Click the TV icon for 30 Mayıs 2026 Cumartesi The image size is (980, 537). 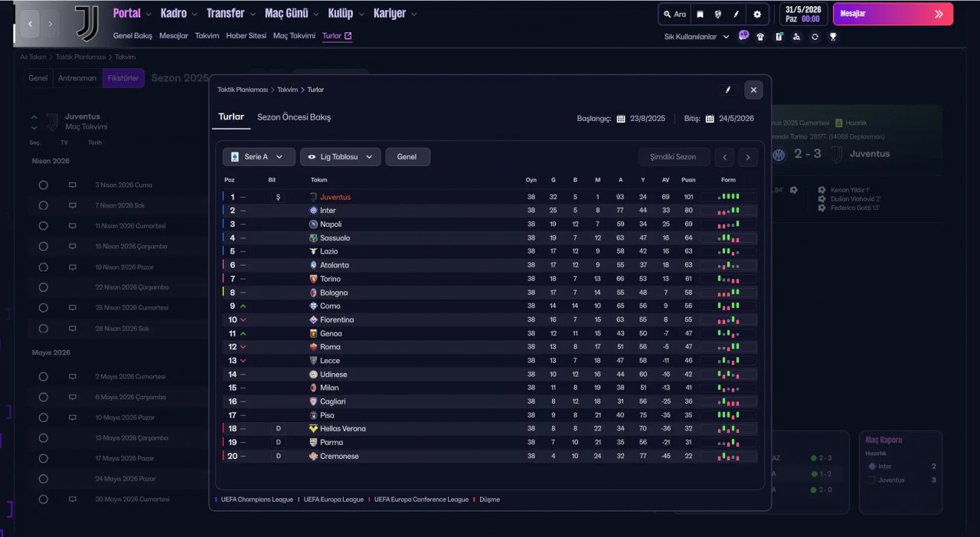click(x=73, y=499)
